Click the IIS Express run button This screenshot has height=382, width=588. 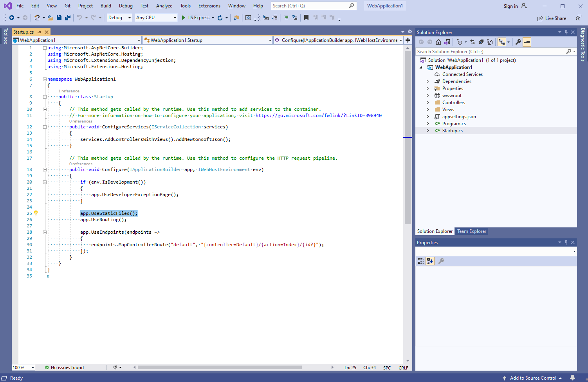(x=195, y=18)
